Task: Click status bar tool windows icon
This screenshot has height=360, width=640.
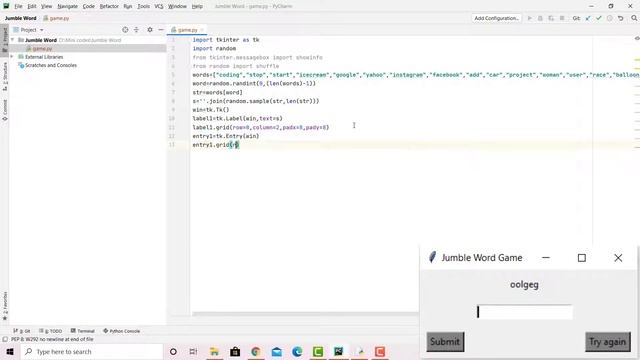Action: (5, 339)
